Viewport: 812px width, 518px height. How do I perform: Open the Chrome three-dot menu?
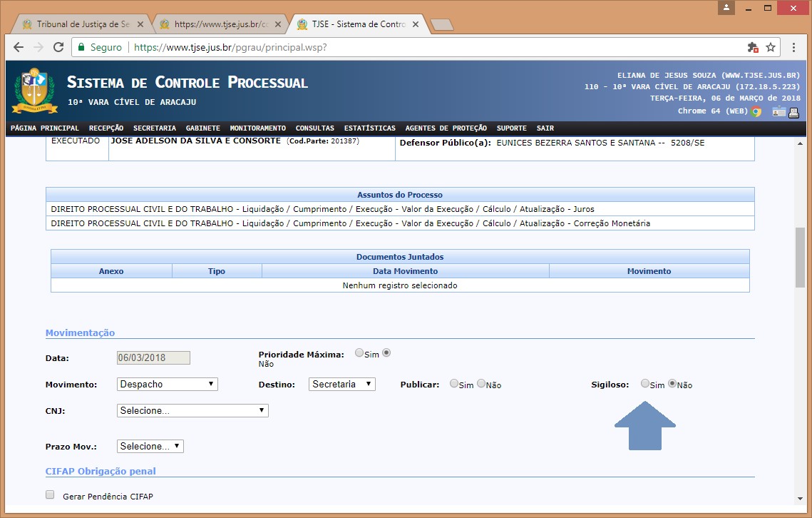click(x=794, y=47)
